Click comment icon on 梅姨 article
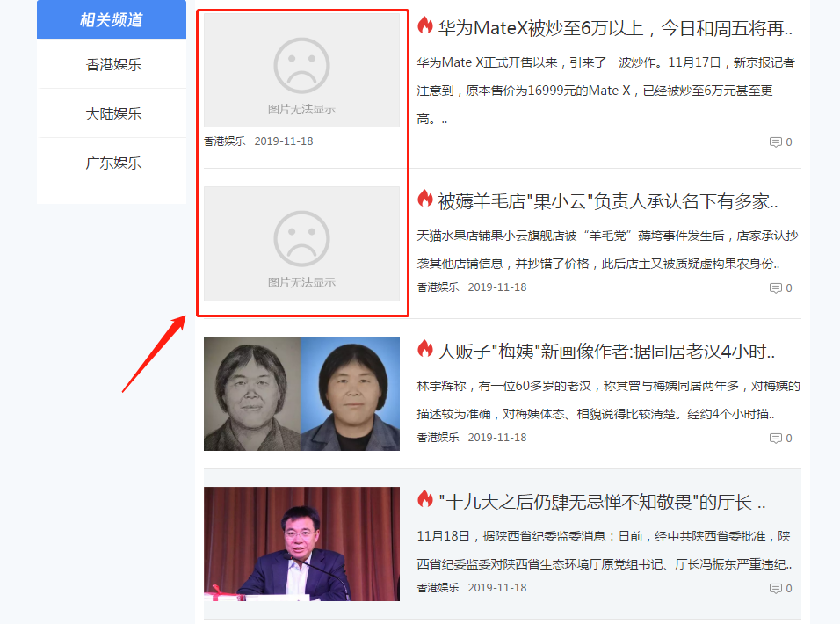 click(x=775, y=439)
